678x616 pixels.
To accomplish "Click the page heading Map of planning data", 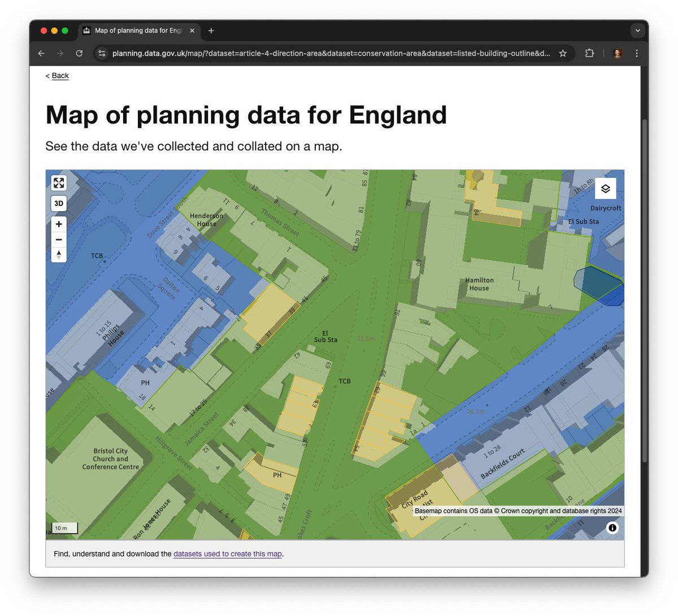I will point(246,115).
